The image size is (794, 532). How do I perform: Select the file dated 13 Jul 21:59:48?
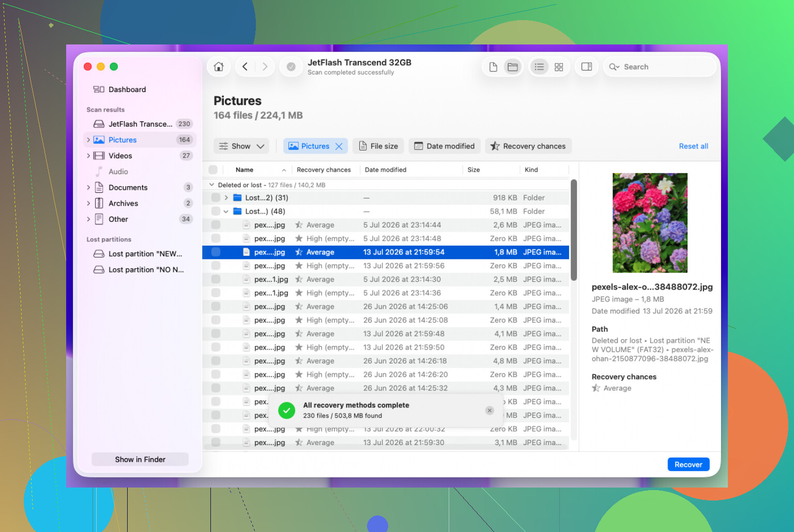click(x=386, y=334)
